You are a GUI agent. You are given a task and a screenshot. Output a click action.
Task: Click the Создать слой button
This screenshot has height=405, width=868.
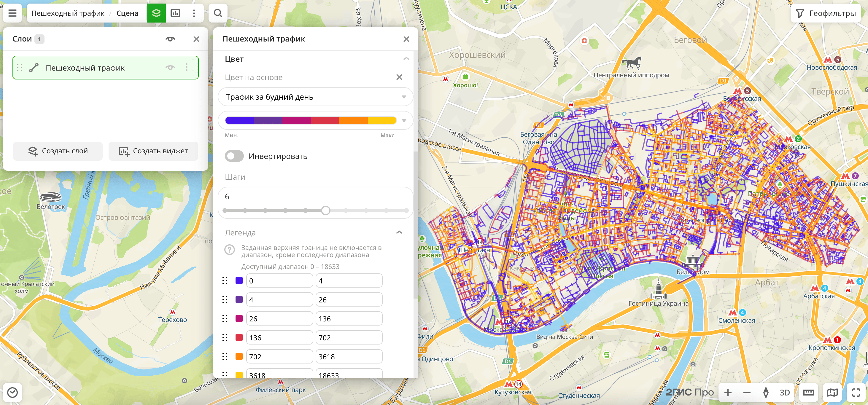point(58,151)
